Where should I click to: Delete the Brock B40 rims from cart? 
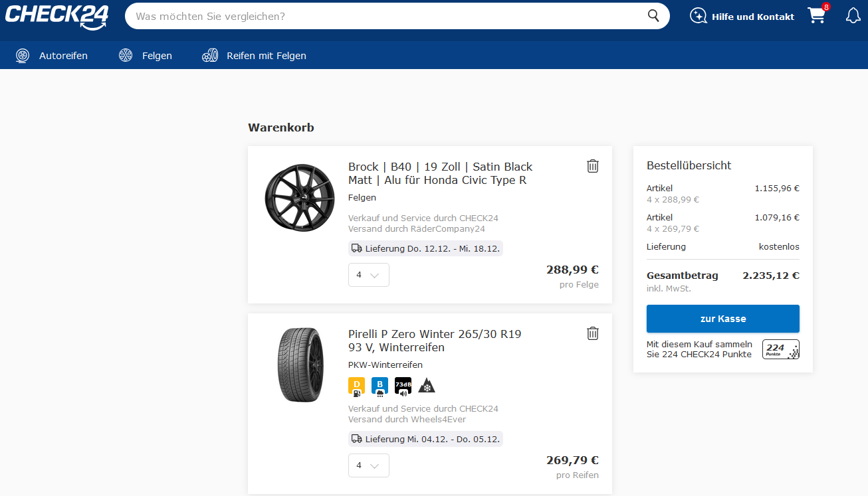(x=593, y=166)
